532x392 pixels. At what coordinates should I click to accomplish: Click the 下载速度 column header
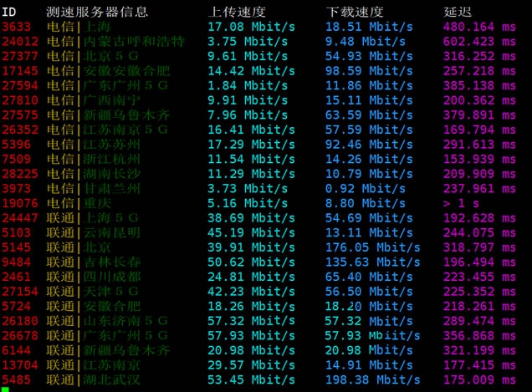(x=356, y=12)
